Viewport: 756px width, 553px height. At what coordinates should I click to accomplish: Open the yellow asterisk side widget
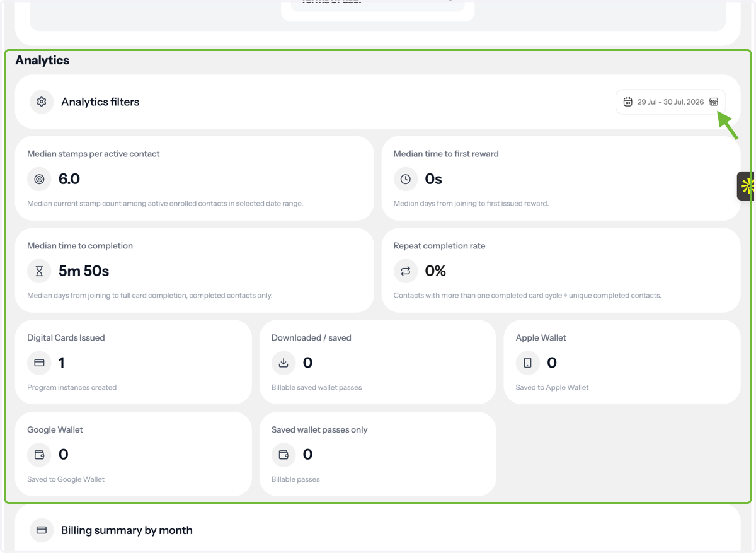pos(747,186)
